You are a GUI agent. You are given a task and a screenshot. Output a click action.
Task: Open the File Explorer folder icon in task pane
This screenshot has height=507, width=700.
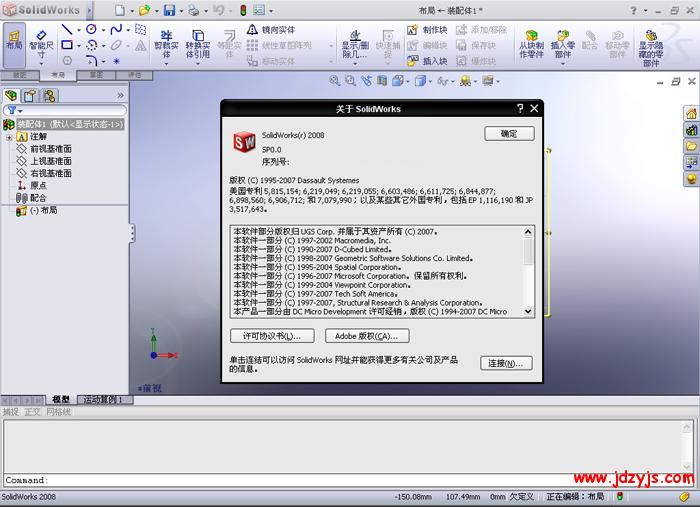(x=692, y=146)
